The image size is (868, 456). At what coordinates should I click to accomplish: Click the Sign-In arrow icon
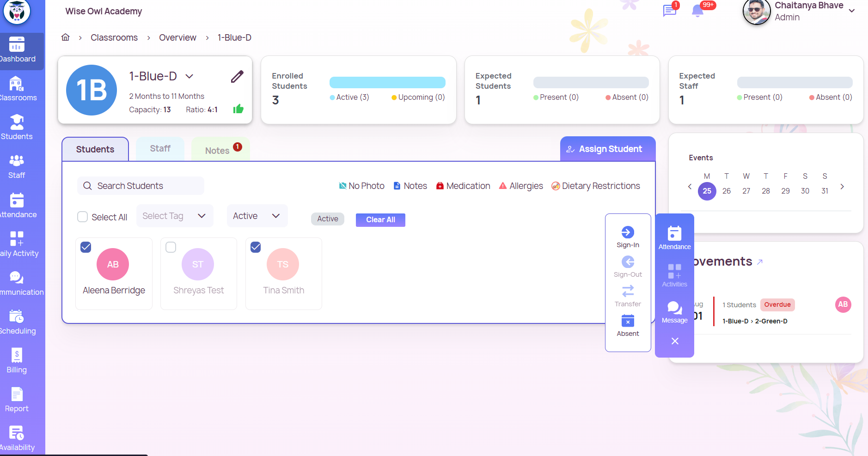tap(628, 232)
